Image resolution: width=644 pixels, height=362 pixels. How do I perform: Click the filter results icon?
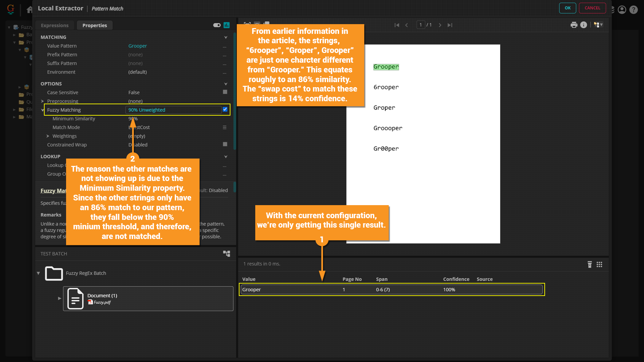[590, 264]
